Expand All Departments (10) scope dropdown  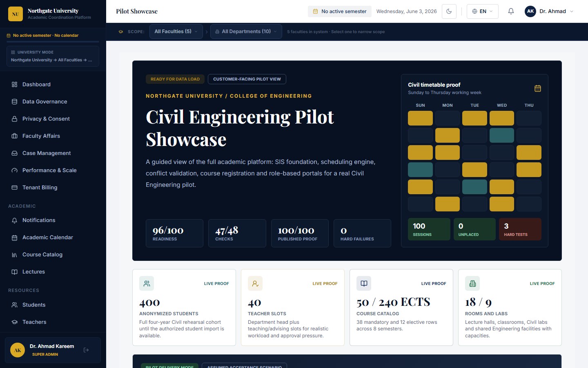[x=246, y=31]
